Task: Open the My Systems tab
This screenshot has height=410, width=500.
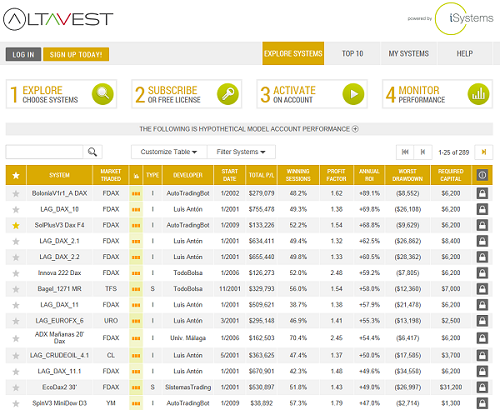Action: click(409, 53)
